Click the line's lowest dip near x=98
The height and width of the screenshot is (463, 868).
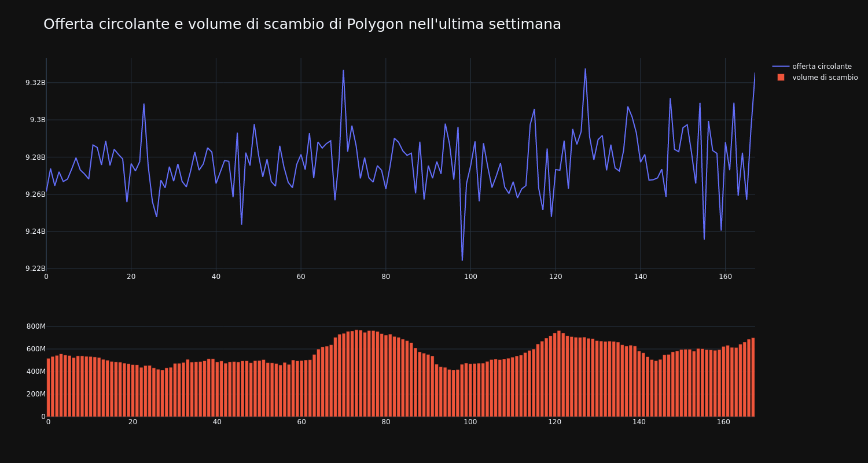coord(462,260)
